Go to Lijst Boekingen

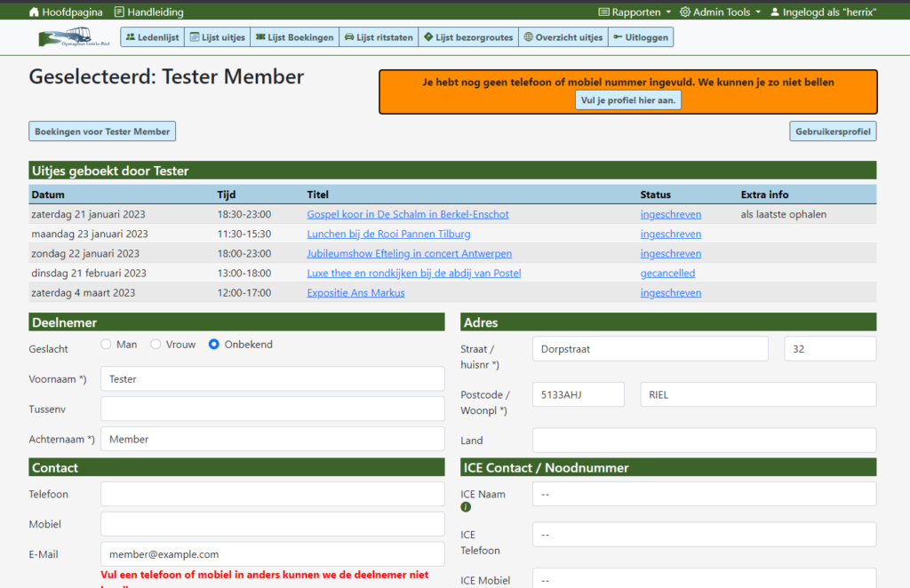pos(295,37)
